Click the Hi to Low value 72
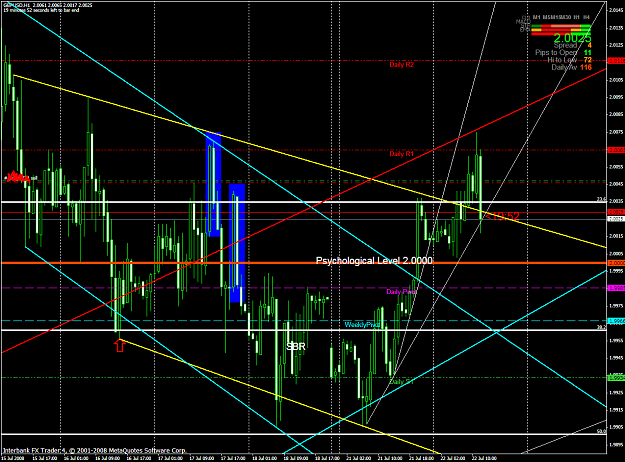625x462 pixels. coord(588,60)
